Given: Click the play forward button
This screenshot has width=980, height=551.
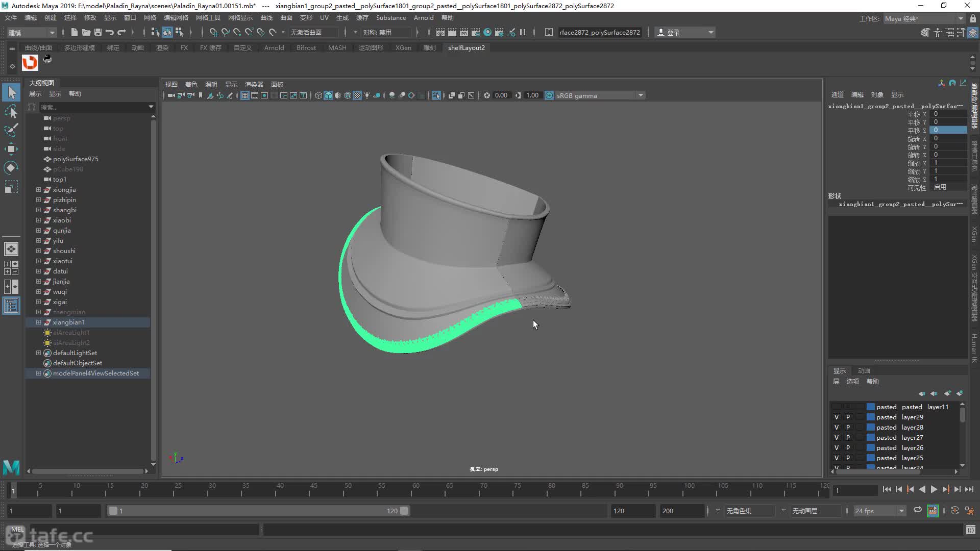Looking at the screenshot, I should pyautogui.click(x=934, y=489).
